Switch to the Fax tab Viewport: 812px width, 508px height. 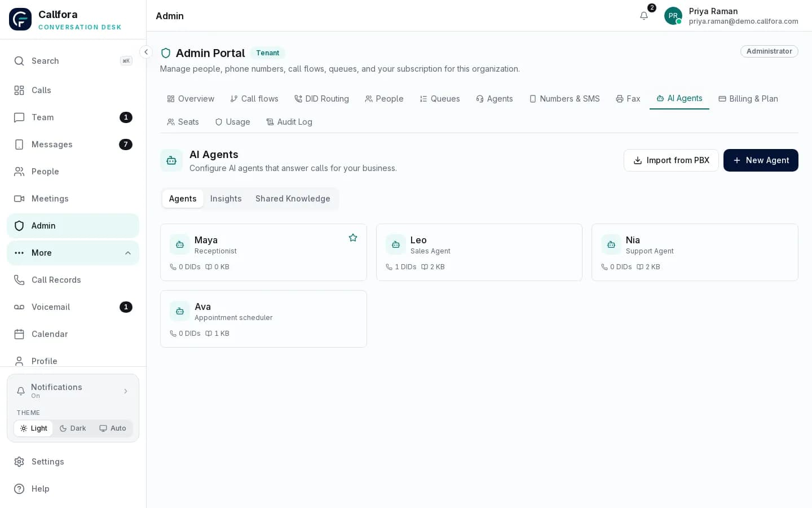tap(628, 99)
